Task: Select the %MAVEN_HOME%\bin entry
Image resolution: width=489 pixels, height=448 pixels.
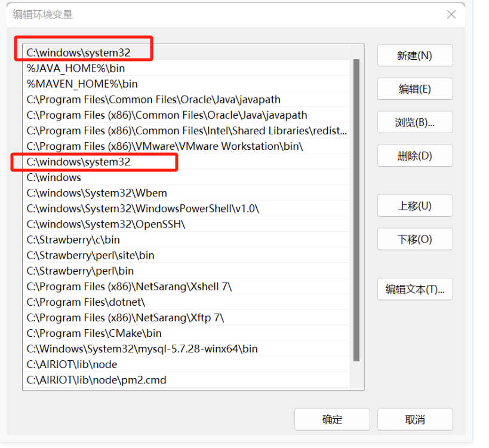Action: [x=82, y=84]
